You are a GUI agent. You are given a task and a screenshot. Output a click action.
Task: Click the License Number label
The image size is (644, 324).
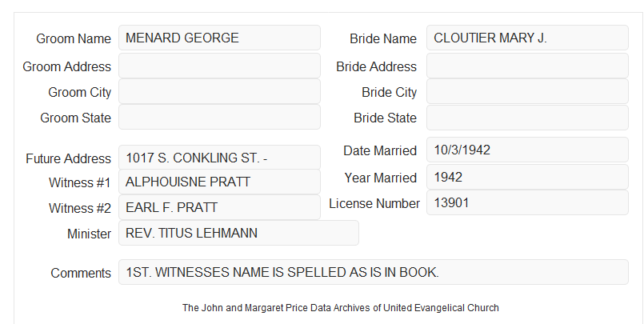pyautogui.click(x=374, y=204)
